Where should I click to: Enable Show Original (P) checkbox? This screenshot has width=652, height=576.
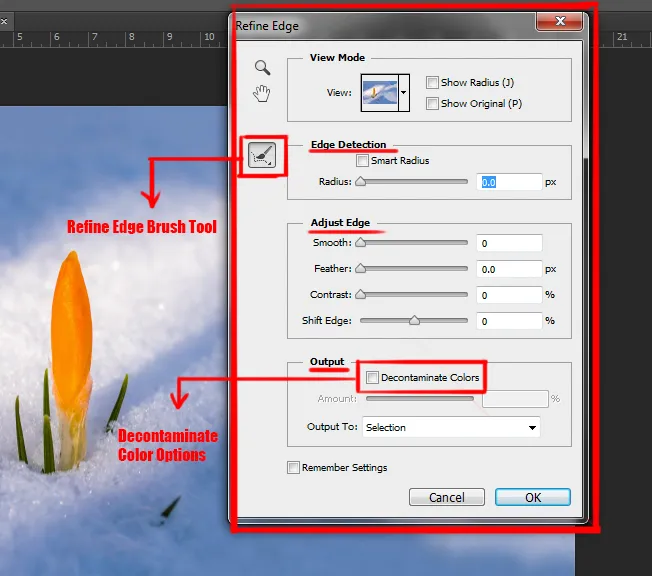pos(432,103)
